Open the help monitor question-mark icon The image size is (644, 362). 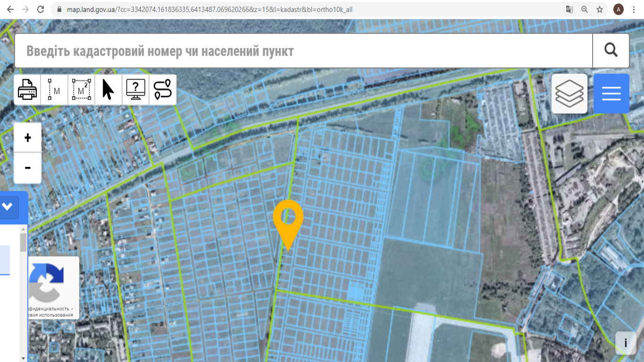tap(136, 90)
